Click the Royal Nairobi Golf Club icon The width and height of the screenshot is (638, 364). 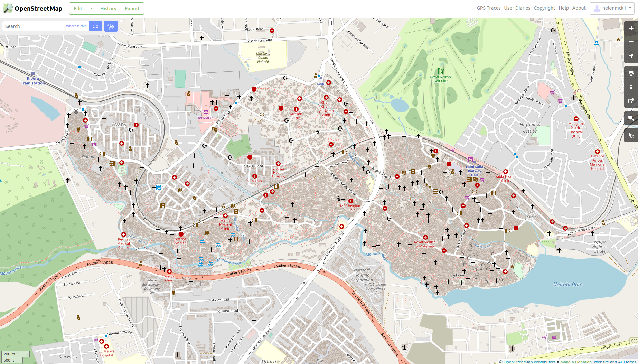click(x=441, y=71)
